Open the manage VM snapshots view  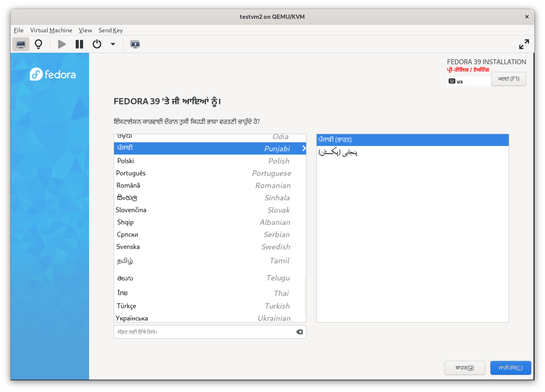[x=135, y=44]
